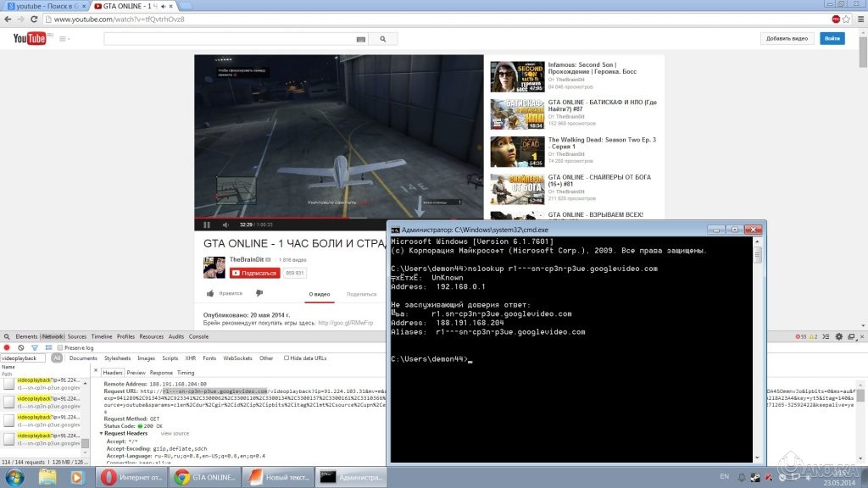Collapse the Request Headers section

(x=102, y=433)
